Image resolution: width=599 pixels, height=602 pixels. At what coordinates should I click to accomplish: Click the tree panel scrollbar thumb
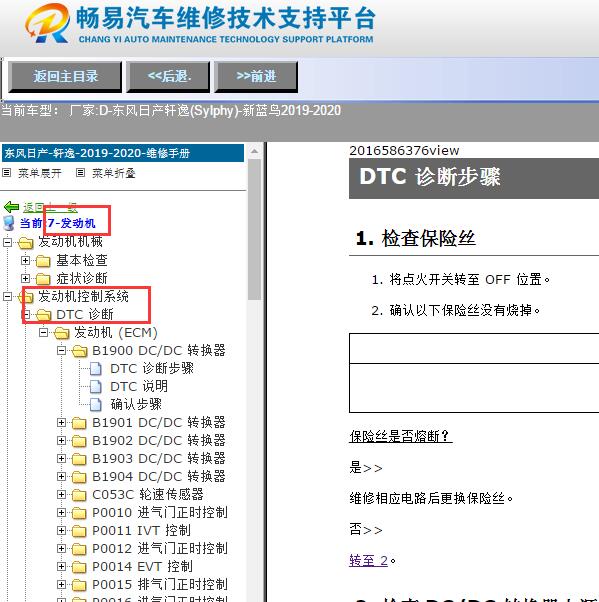tap(255, 229)
